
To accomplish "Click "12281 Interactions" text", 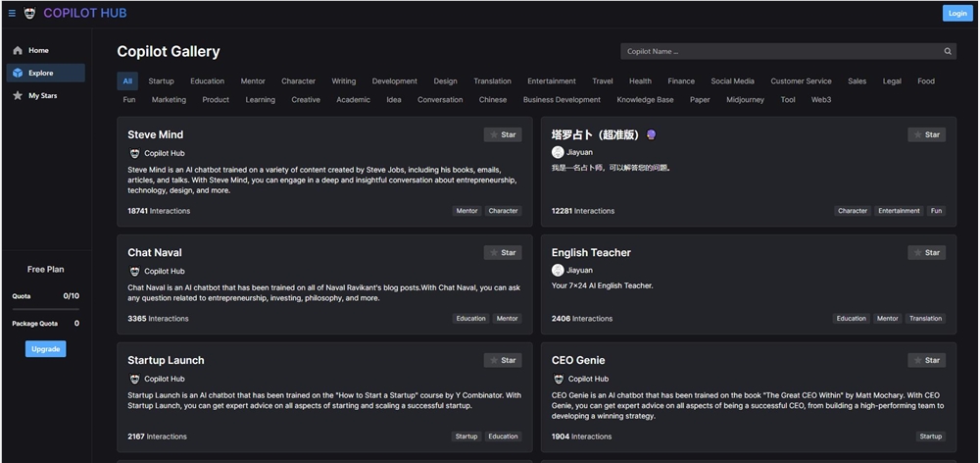I will tap(583, 211).
